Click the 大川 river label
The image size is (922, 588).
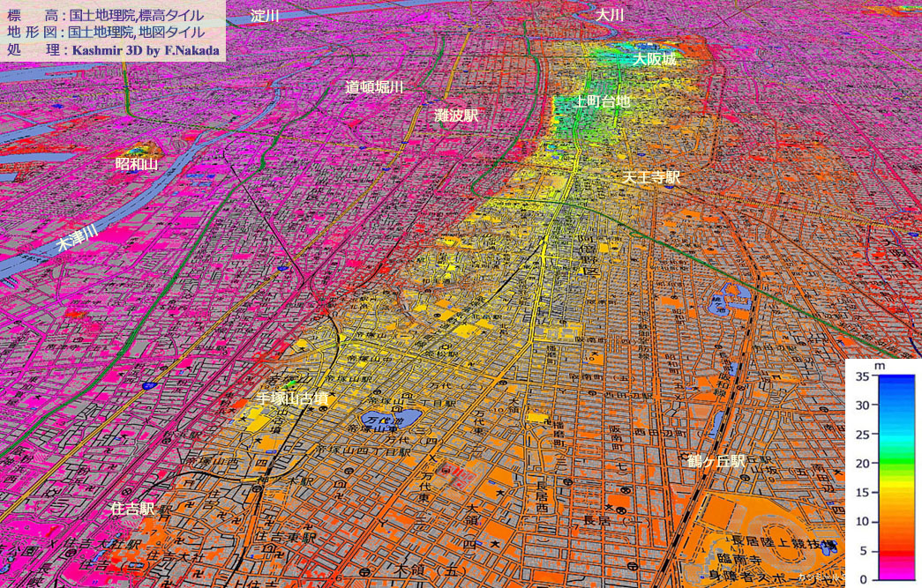(610, 15)
